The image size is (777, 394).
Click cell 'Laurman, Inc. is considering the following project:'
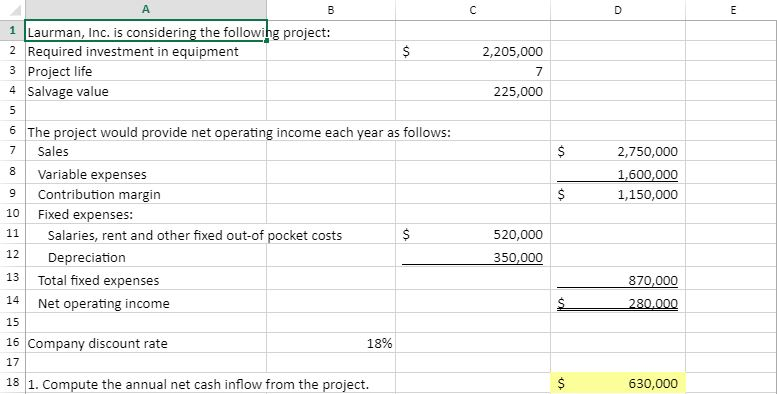coord(146,31)
